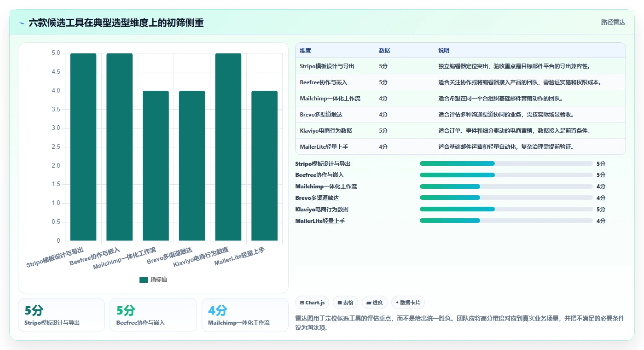Click the 指标值 legend label

coord(159,280)
